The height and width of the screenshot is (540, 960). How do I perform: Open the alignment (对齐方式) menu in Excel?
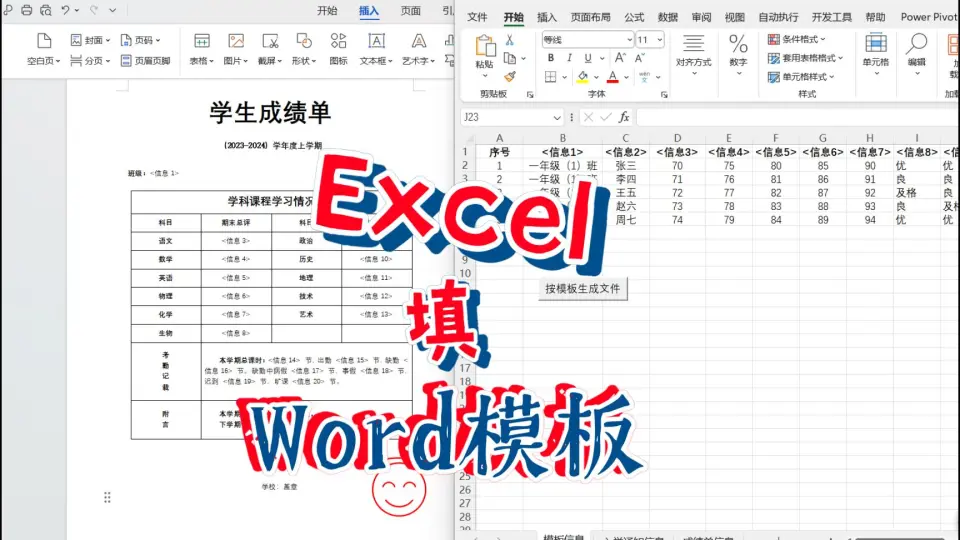(x=693, y=55)
